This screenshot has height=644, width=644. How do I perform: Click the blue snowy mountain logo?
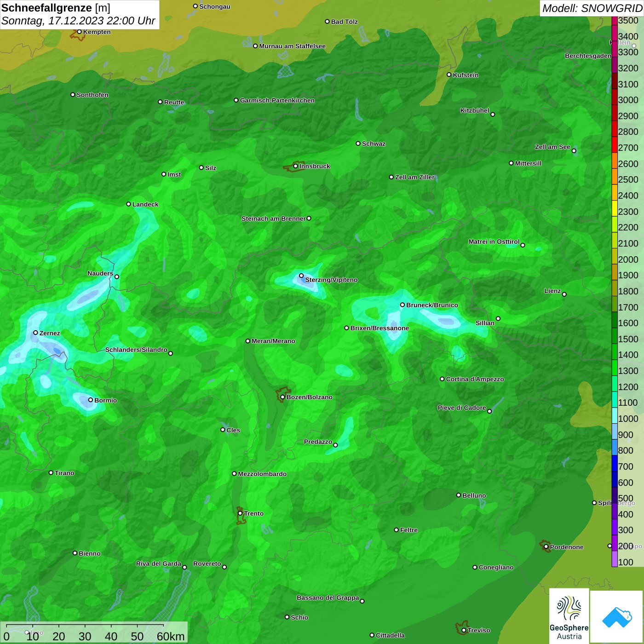pos(617,616)
